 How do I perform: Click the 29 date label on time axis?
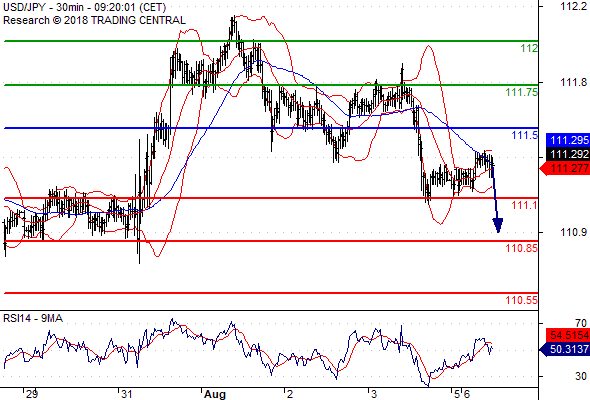tap(32, 394)
